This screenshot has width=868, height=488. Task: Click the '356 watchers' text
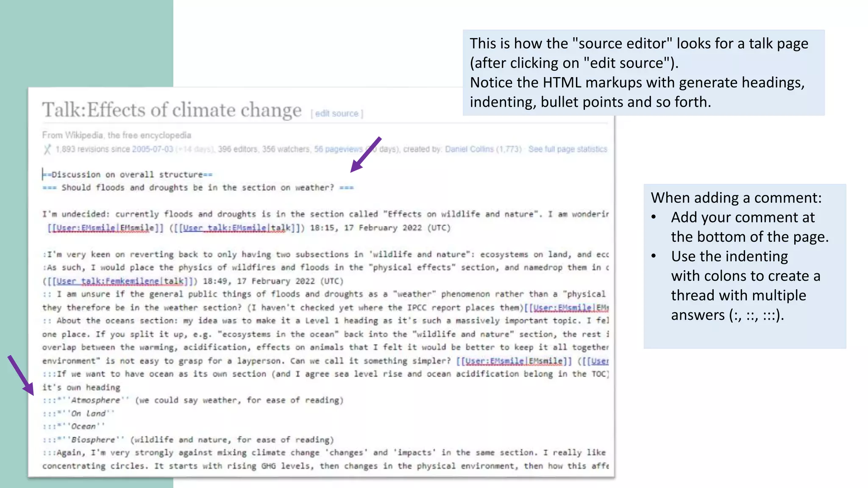tap(285, 149)
